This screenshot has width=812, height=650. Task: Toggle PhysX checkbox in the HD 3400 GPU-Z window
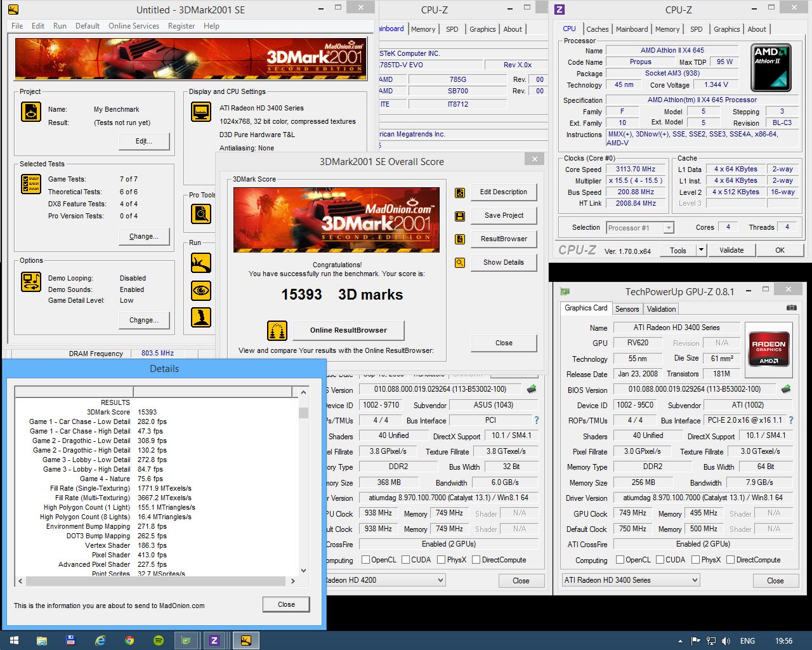696,560
